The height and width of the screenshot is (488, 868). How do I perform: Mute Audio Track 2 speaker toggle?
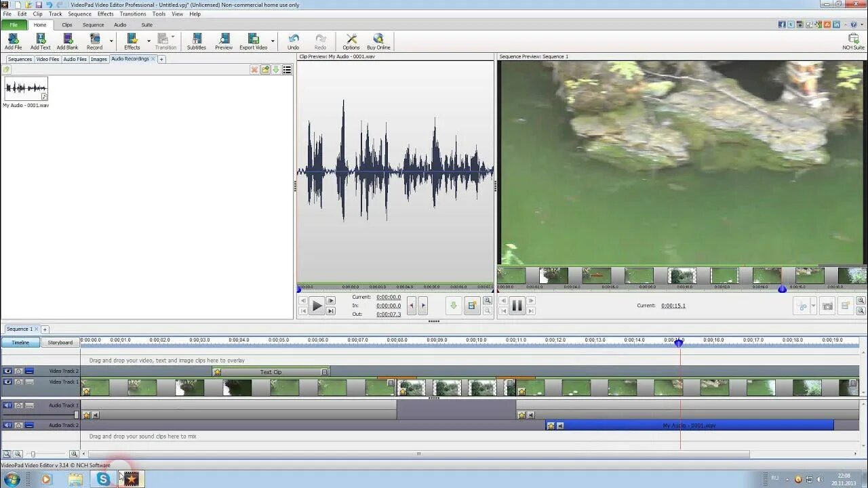point(7,425)
